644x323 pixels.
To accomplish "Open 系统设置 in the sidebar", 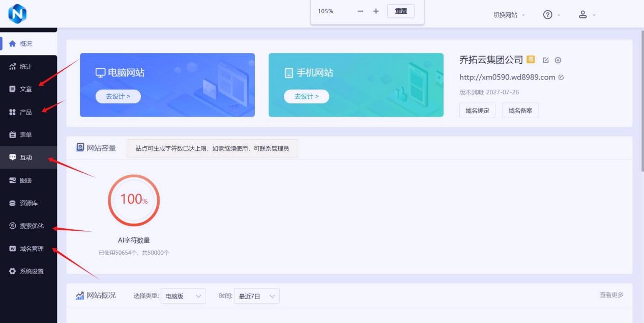I will (32, 272).
